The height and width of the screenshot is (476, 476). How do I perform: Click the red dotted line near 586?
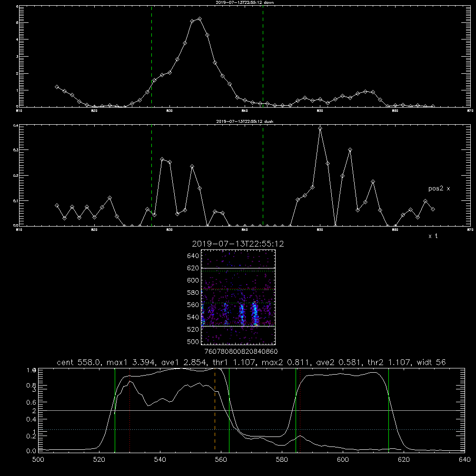point(300,410)
